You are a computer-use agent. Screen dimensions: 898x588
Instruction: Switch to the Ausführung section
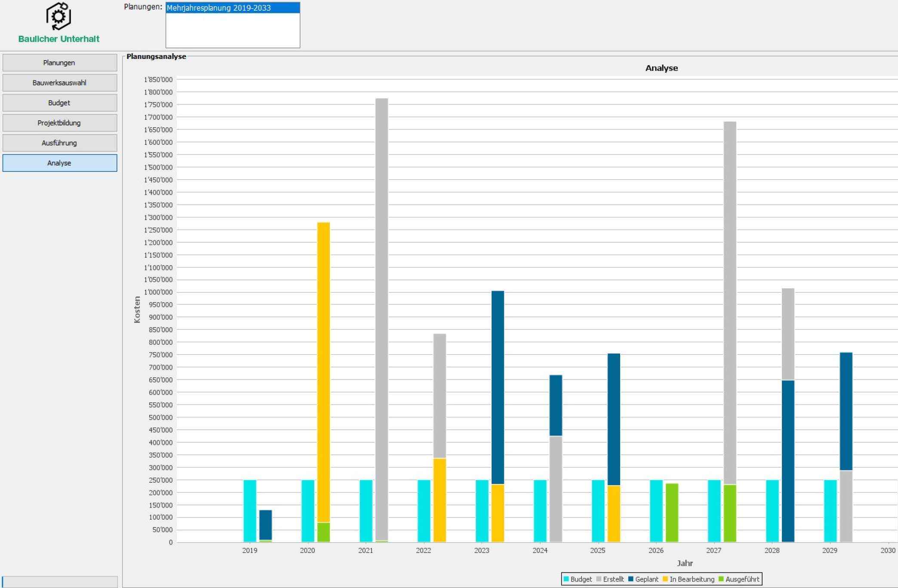pos(60,143)
